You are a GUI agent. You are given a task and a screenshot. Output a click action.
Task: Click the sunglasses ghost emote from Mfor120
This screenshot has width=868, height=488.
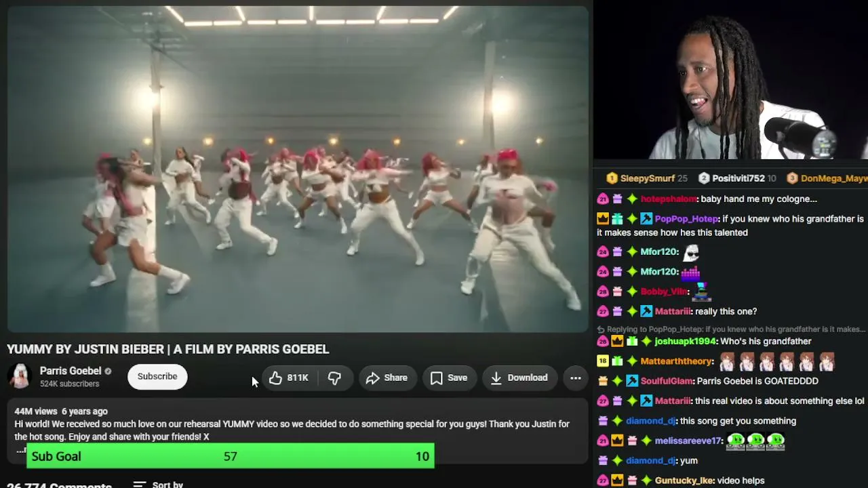pyautogui.click(x=690, y=252)
